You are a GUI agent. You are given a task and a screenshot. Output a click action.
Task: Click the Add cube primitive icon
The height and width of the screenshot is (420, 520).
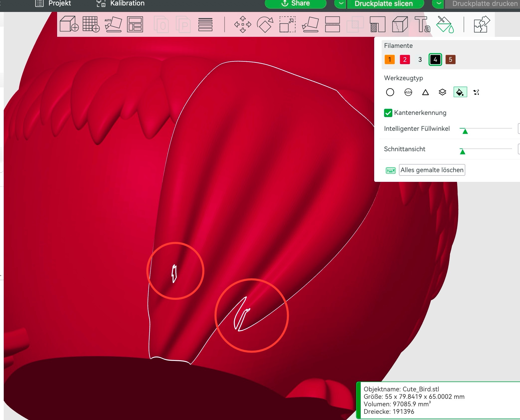[69, 24]
